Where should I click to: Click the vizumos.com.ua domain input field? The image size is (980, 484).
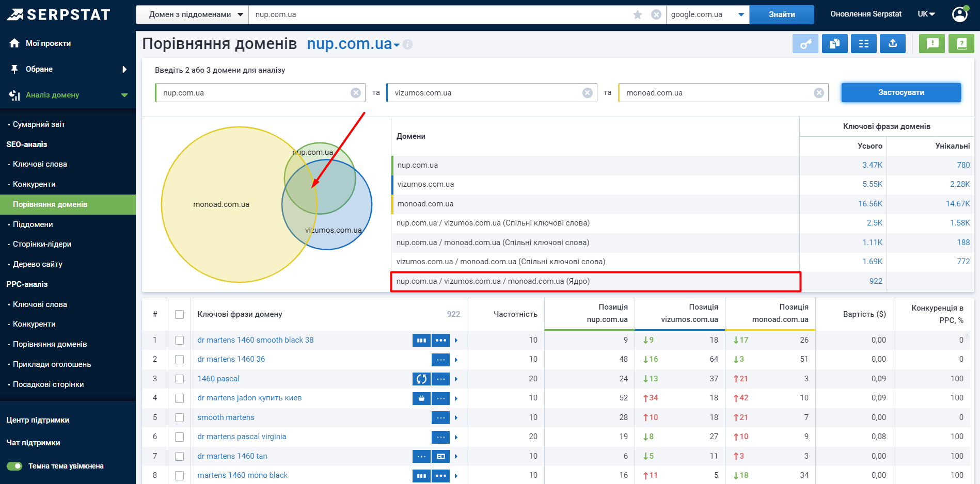pyautogui.click(x=485, y=93)
